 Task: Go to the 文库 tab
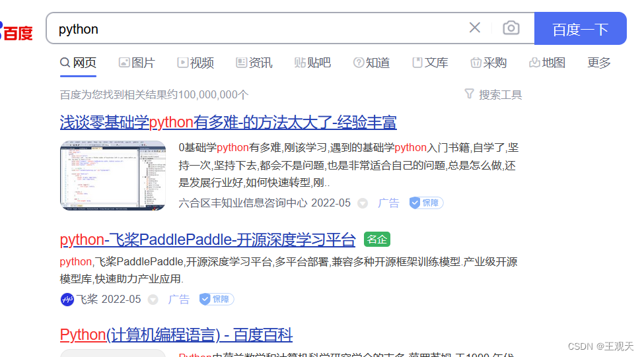(x=430, y=63)
